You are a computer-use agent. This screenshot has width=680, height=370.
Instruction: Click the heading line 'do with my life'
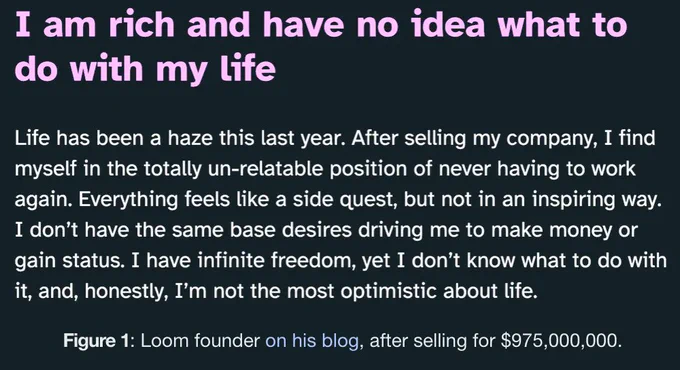point(145,69)
